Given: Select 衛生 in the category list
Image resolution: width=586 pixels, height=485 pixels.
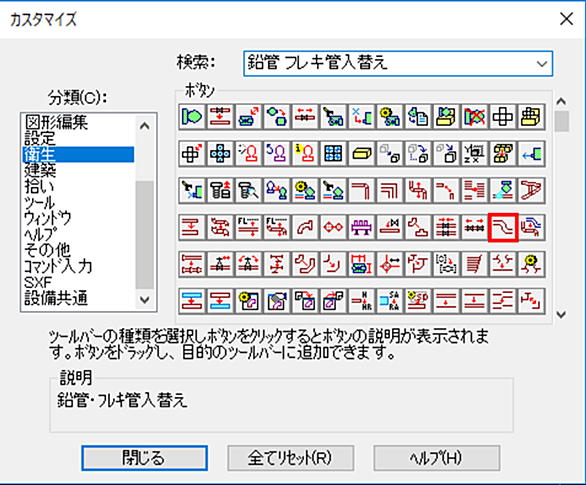Looking at the screenshot, I should point(78,154).
